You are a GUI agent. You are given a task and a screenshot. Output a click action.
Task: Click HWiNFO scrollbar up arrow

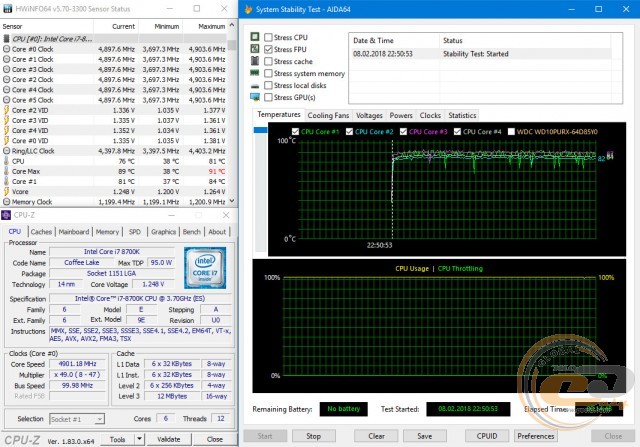(232, 25)
